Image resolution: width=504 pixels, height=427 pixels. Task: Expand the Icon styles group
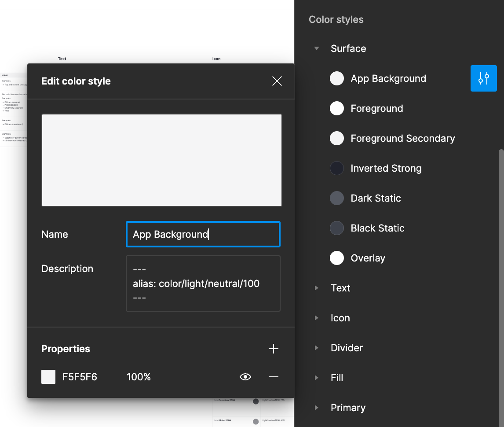coord(317,318)
